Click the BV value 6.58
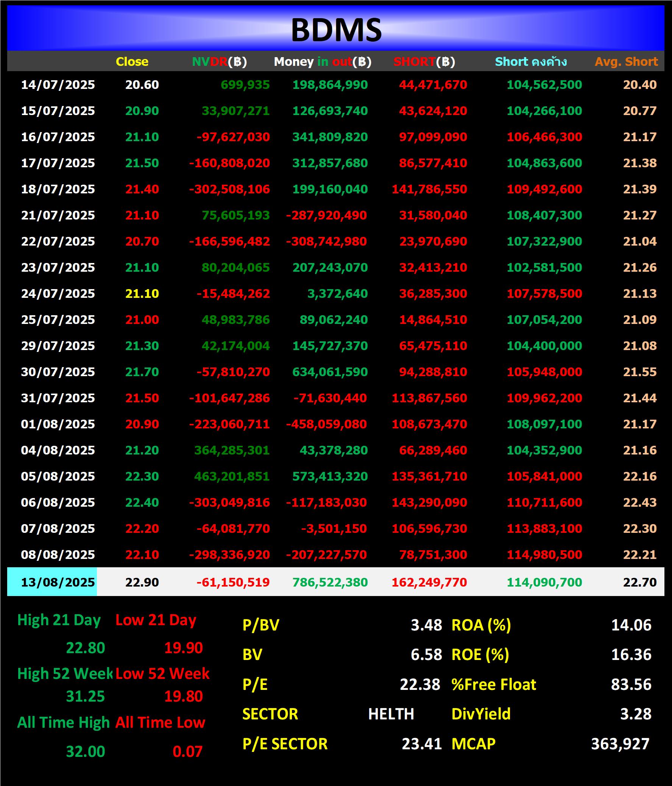 427,655
